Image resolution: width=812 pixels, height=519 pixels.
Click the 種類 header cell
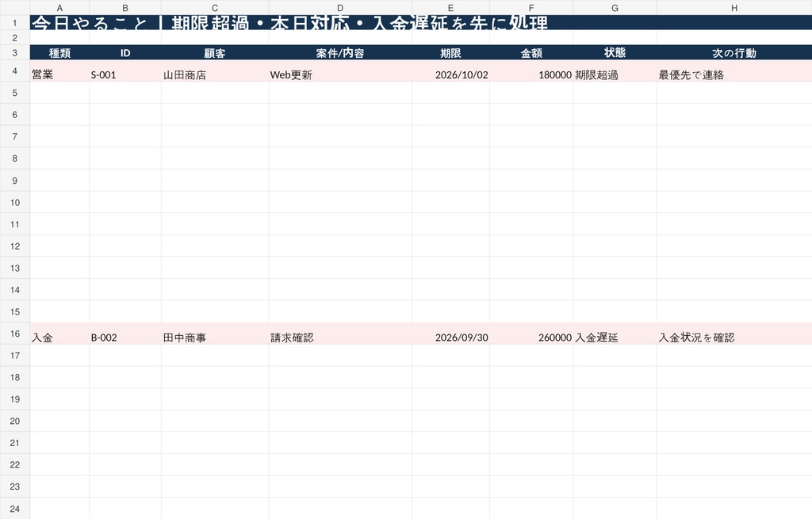coord(59,53)
